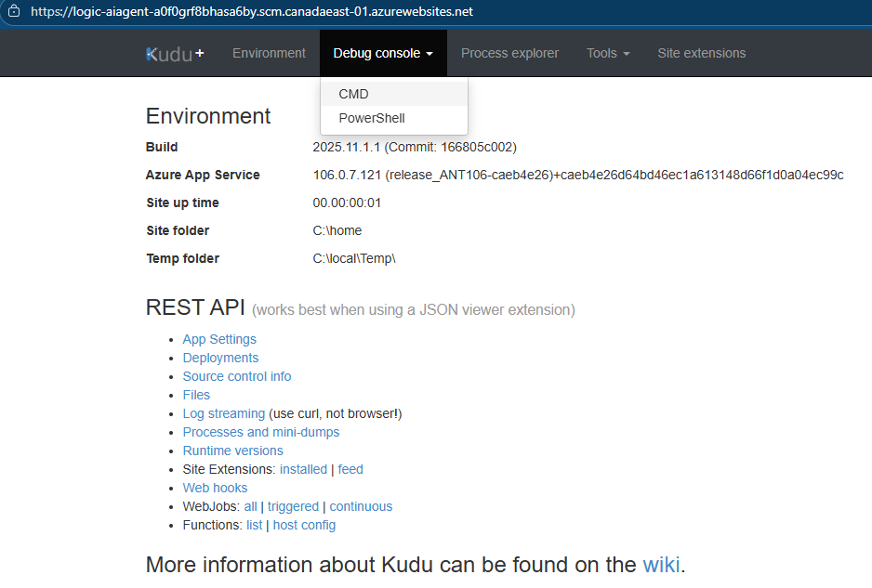Click the Deployments link
872x588 pixels.
click(x=220, y=358)
